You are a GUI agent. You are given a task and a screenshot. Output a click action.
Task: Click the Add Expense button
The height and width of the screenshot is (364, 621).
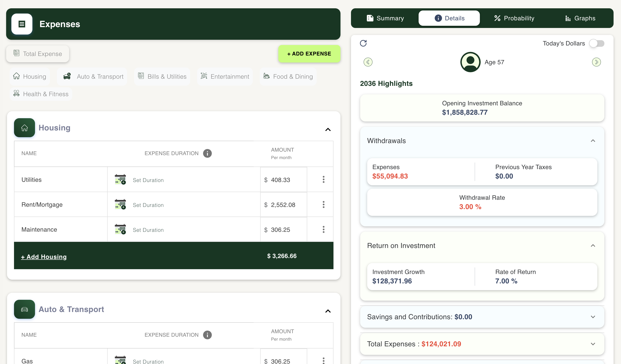(309, 54)
